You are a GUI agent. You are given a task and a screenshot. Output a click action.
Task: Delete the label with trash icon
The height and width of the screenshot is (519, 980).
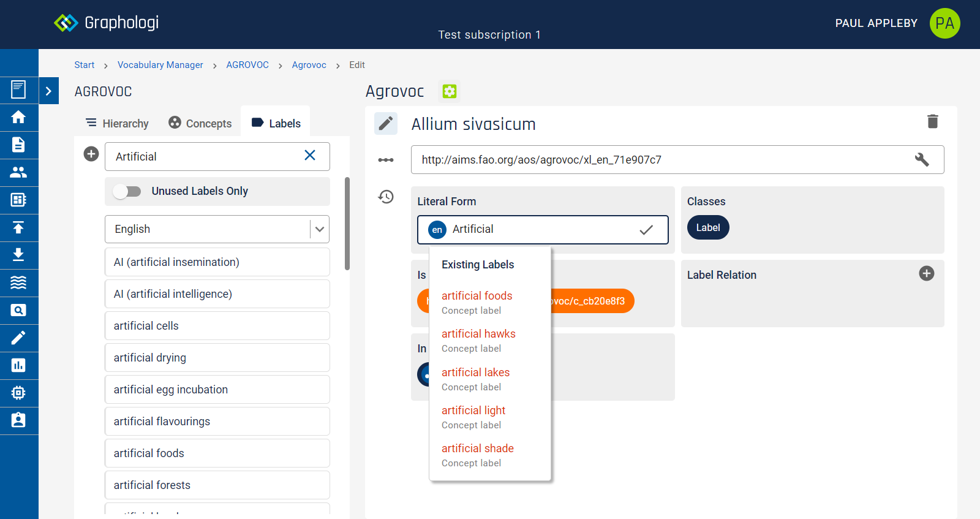933,121
